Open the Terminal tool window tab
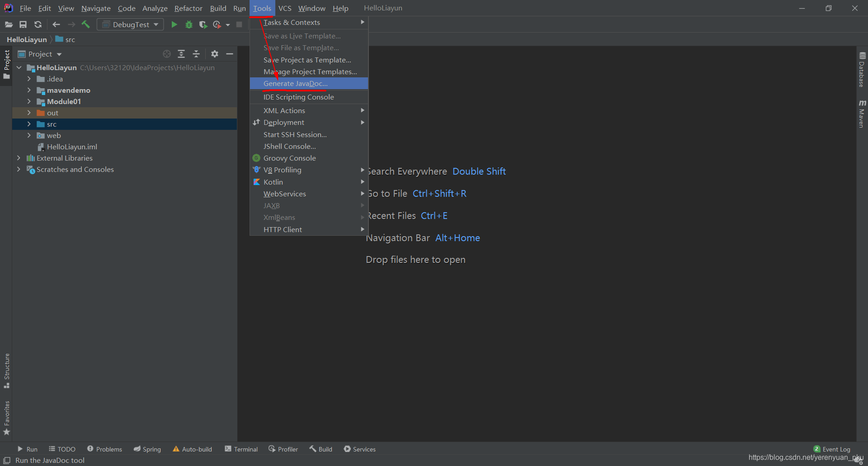 coord(241,449)
